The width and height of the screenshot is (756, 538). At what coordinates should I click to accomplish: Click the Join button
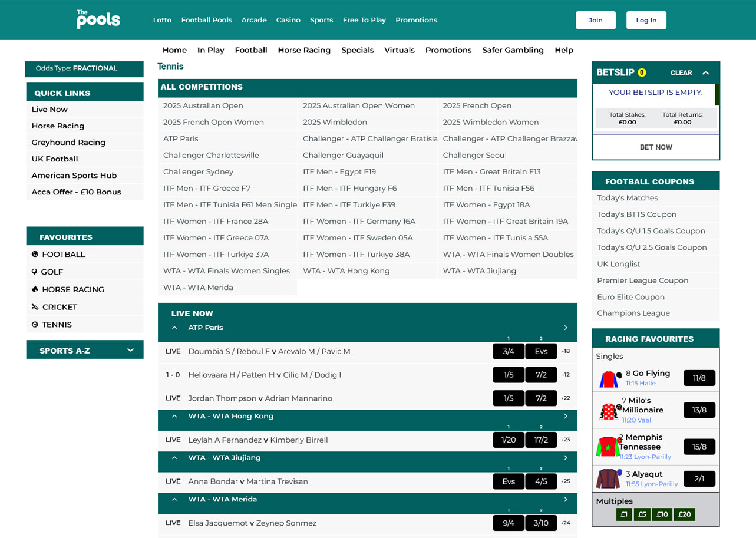coord(596,20)
